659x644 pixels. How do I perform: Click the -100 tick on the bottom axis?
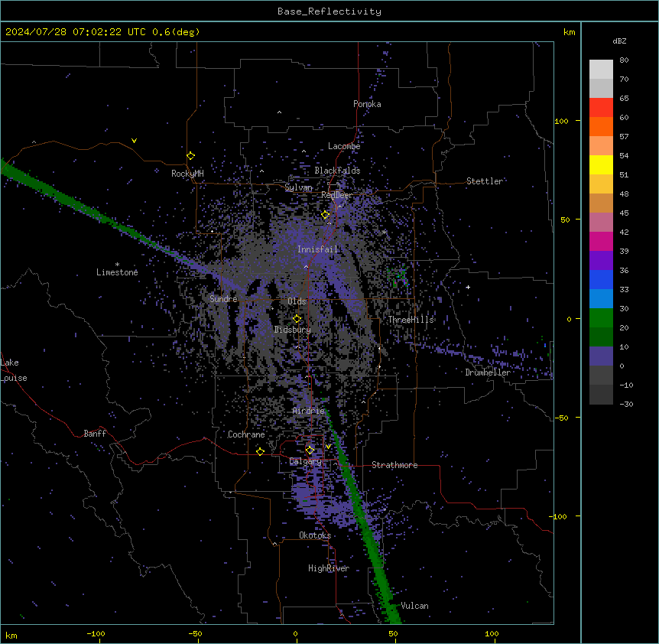pos(96,633)
